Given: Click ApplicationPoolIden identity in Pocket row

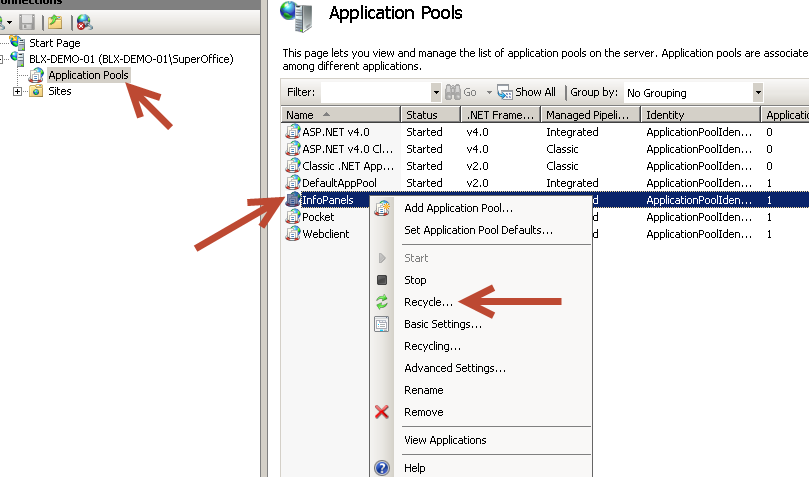Looking at the screenshot, I should point(699,217).
